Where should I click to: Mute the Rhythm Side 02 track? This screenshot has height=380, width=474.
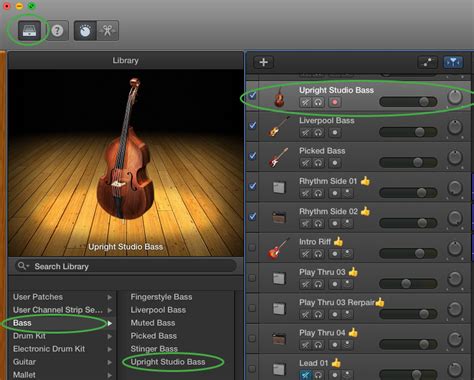pyautogui.click(x=305, y=223)
